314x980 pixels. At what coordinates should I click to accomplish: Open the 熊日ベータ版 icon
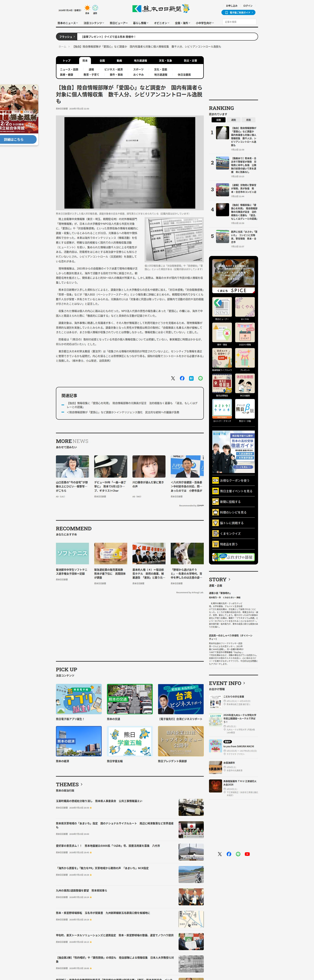pos(245,409)
